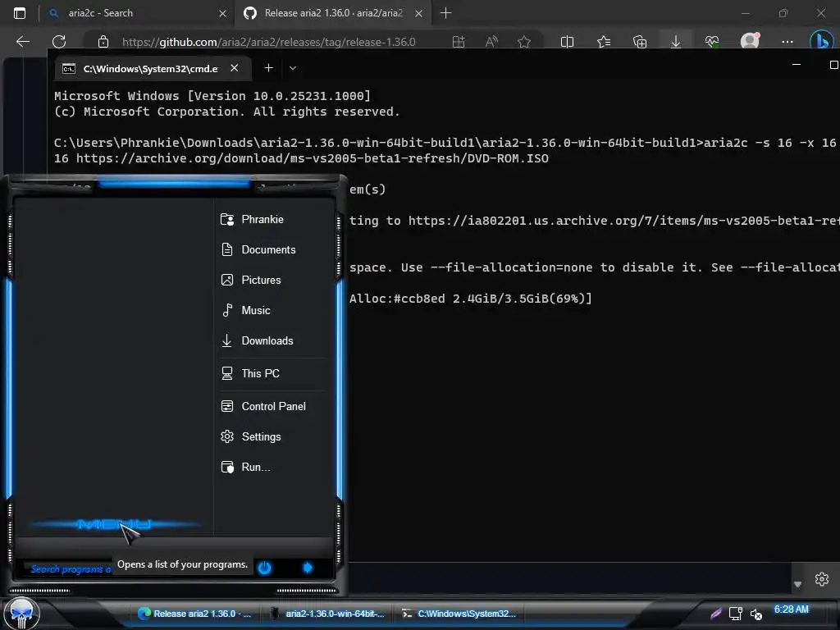Viewport: 840px width, 630px height.
Task: Switch to C:\Windows\System32 taskbar item
Action: (459, 614)
